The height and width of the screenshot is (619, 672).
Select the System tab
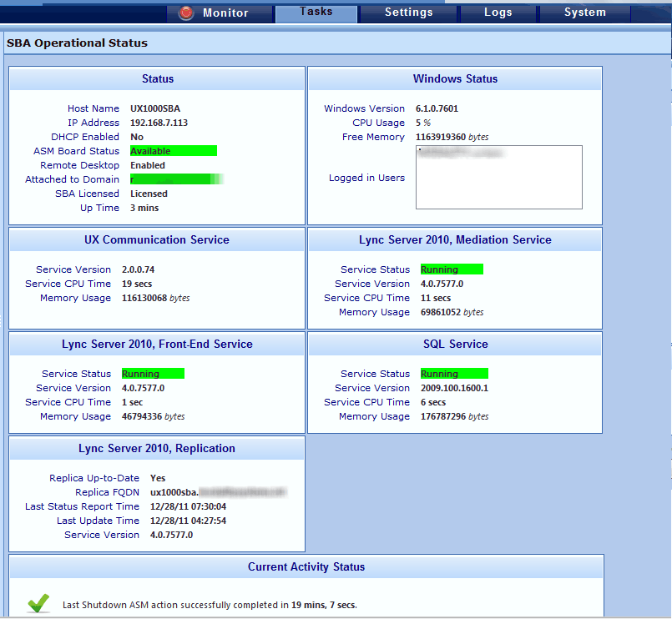point(584,13)
